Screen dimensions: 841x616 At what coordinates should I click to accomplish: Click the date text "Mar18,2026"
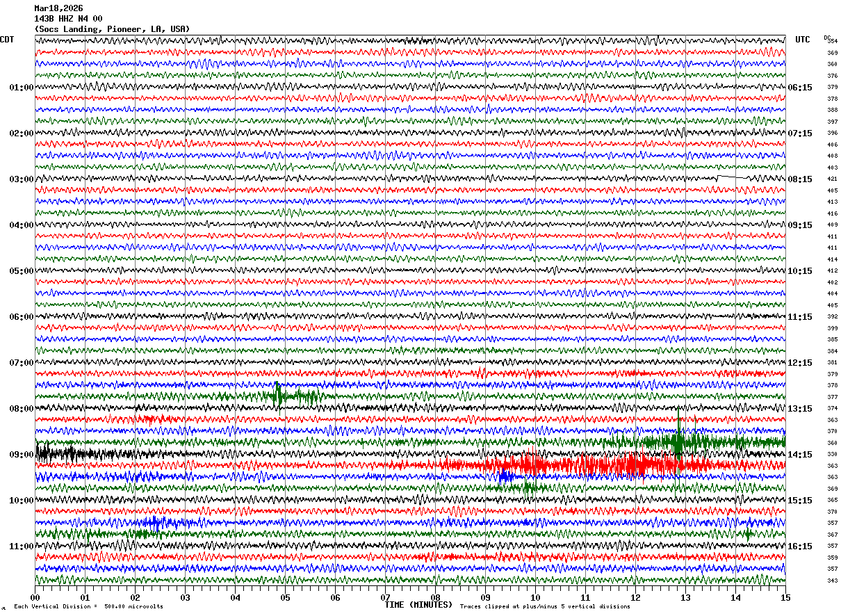(x=58, y=8)
